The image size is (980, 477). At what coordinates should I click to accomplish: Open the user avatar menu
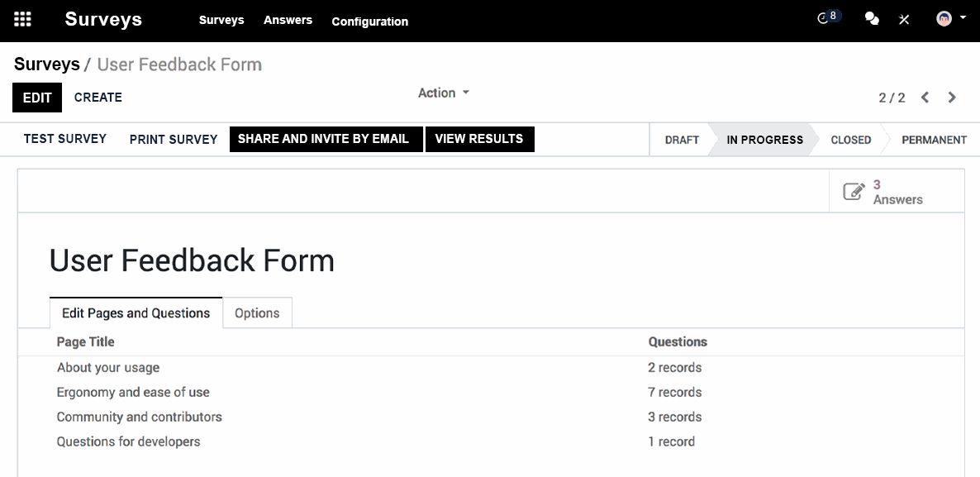pos(944,19)
